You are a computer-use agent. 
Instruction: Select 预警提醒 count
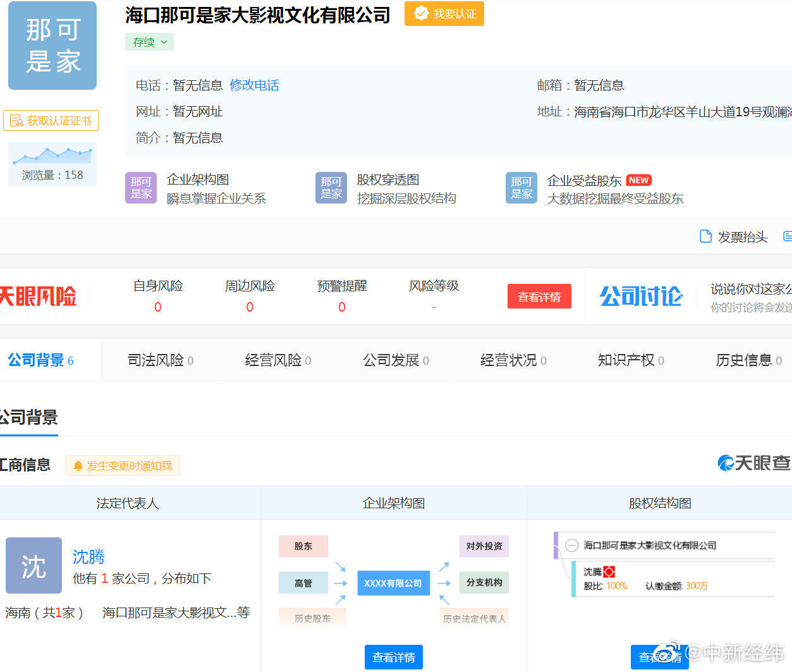[x=342, y=307]
